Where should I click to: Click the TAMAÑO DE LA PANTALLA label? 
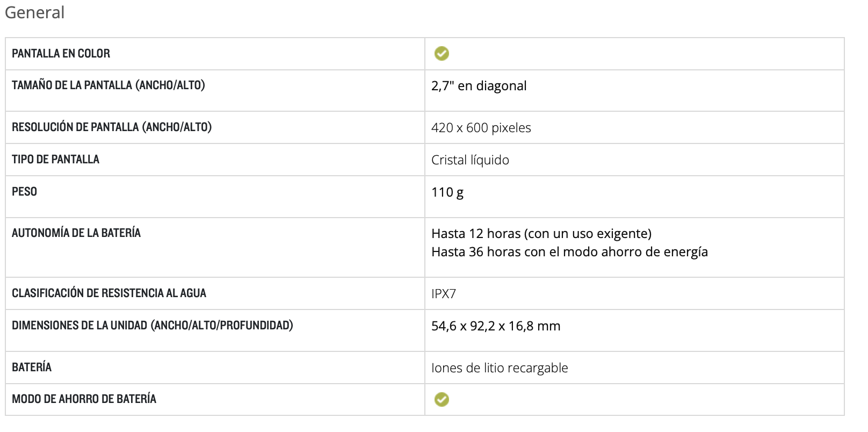point(108,85)
